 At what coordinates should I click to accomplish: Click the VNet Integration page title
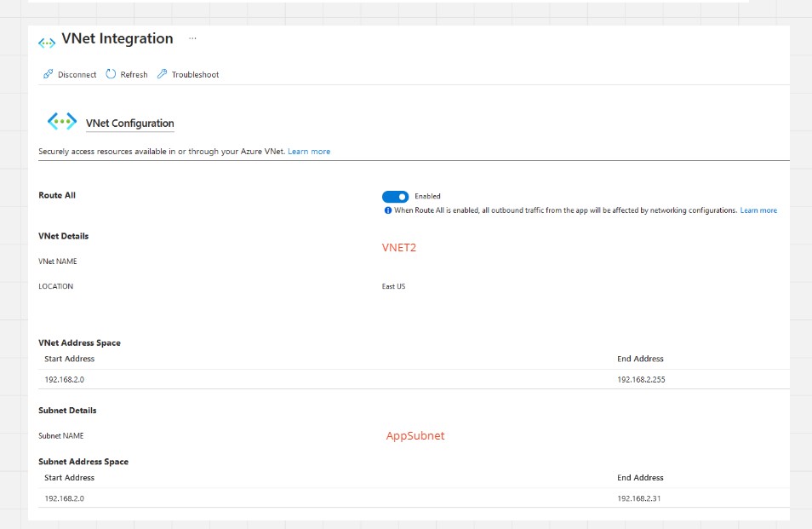pos(117,38)
